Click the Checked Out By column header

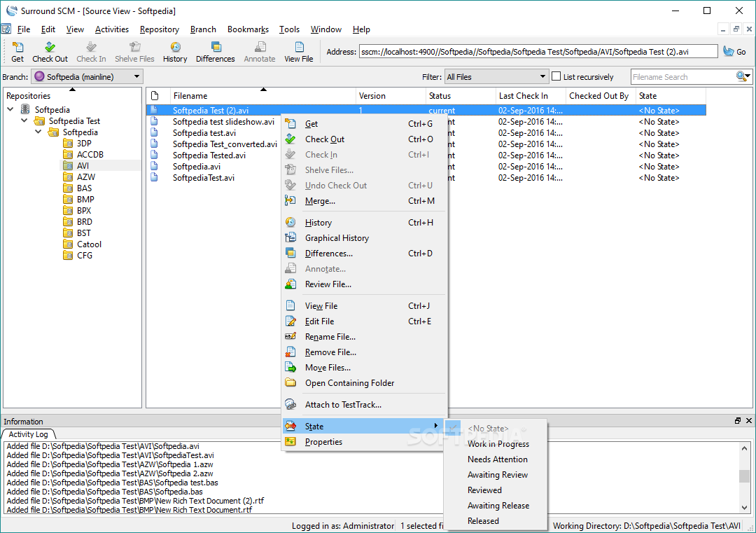(x=601, y=95)
